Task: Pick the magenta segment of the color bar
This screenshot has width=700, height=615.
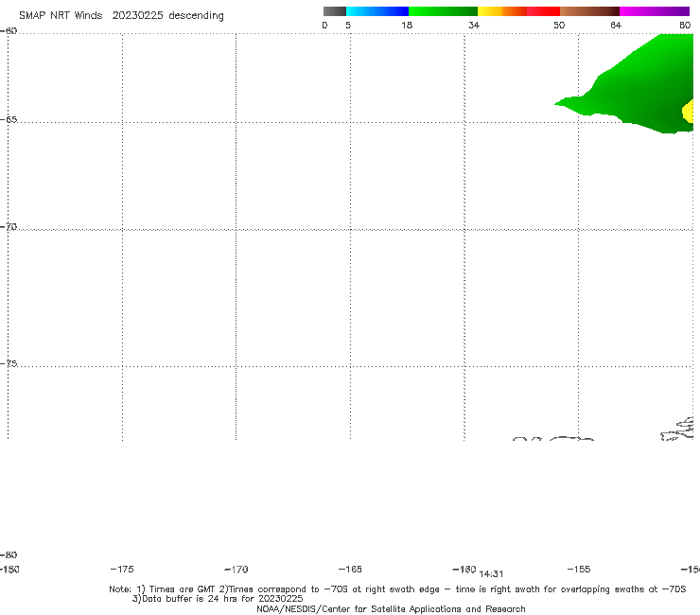Action: (655, 11)
